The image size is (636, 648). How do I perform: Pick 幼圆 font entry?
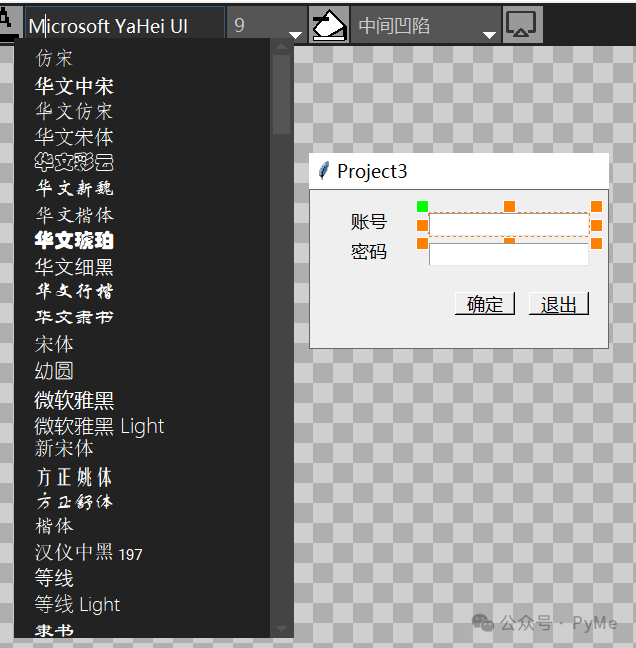(54, 371)
